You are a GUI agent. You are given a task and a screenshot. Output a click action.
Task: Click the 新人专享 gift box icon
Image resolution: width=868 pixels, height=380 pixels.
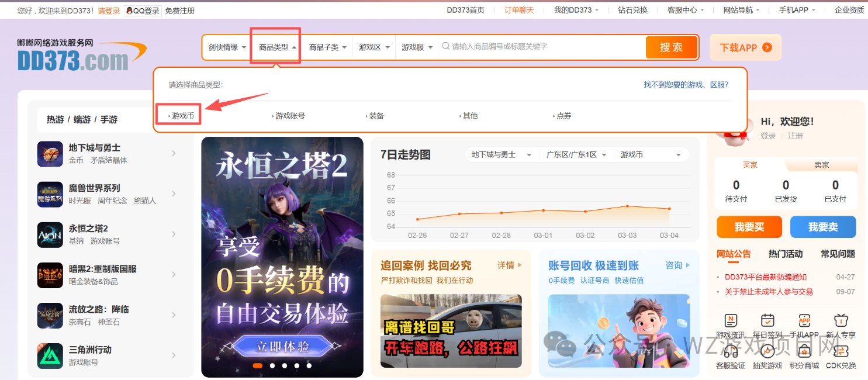click(841, 320)
